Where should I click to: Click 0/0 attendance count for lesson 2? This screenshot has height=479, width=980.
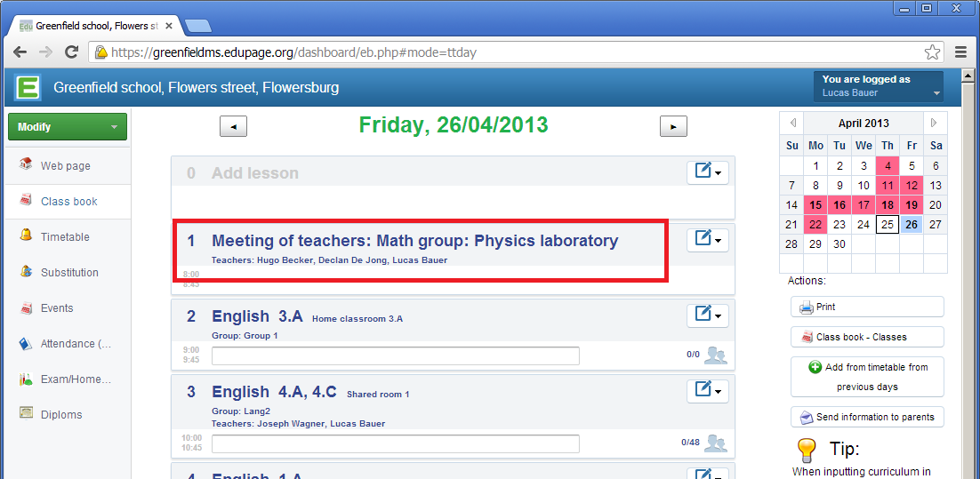(693, 354)
